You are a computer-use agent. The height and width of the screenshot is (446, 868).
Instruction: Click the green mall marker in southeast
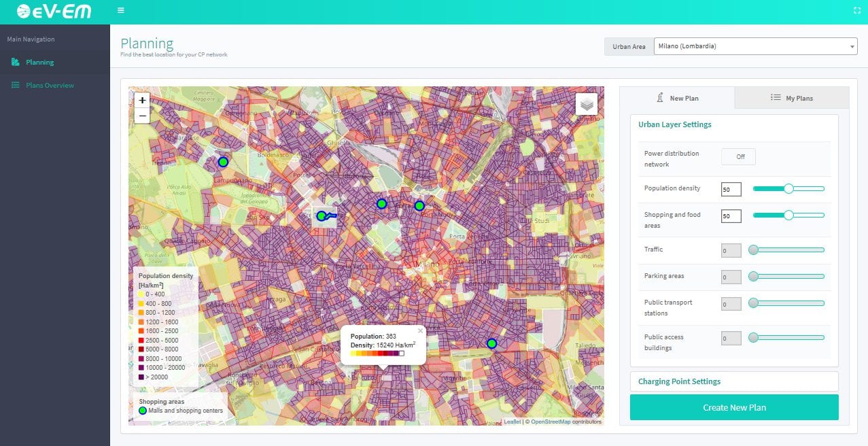491,343
